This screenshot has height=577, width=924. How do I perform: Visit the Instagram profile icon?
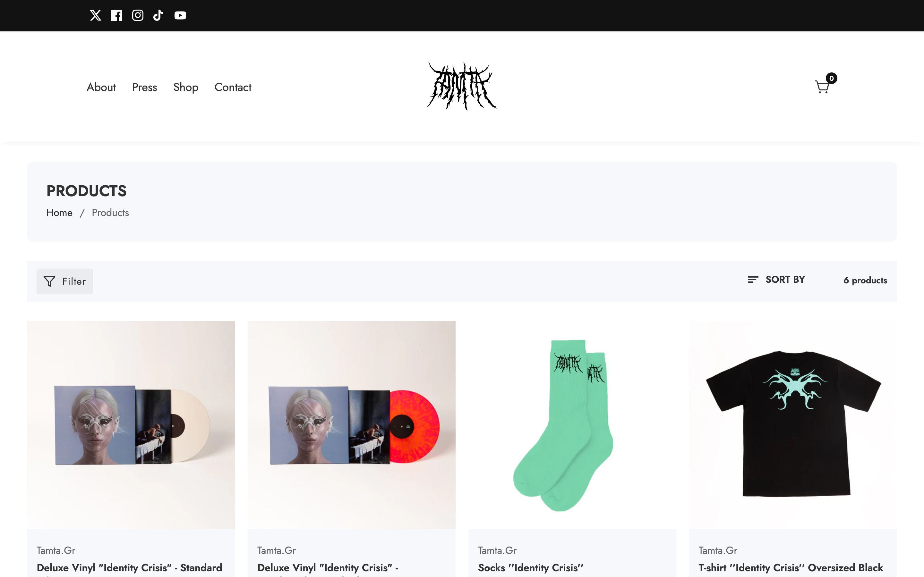[138, 15]
